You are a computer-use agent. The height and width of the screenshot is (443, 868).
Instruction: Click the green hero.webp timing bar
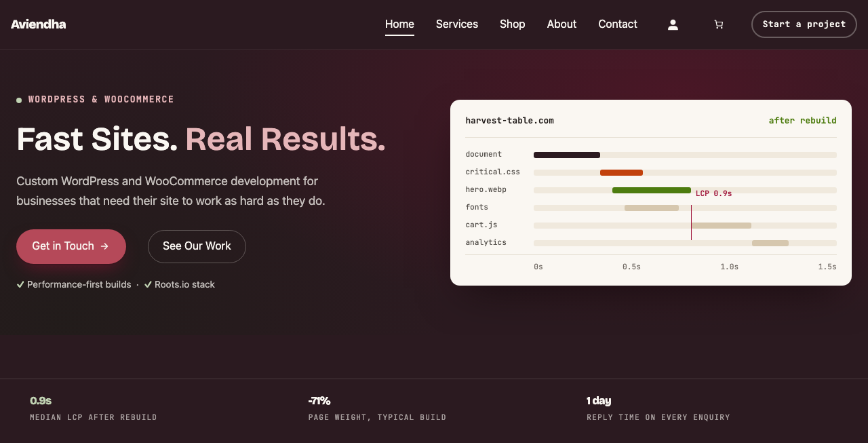[652, 190]
